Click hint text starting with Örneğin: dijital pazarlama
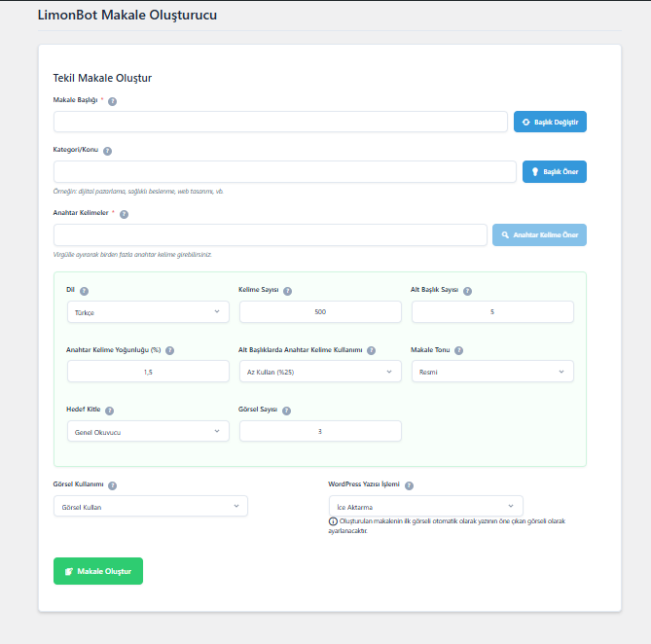This screenshot has height=644, width=651. [x=138, y=192]
